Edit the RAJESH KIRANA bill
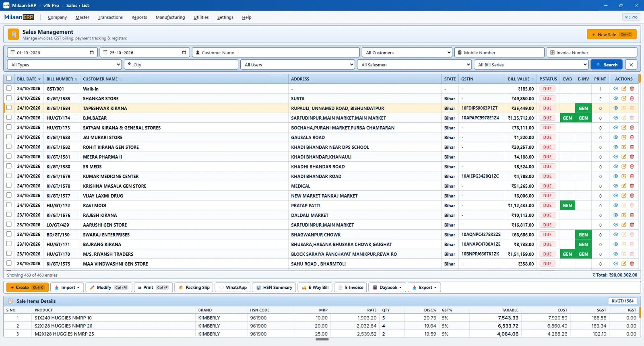Screen dimensions: 644x346 [623, 215]
